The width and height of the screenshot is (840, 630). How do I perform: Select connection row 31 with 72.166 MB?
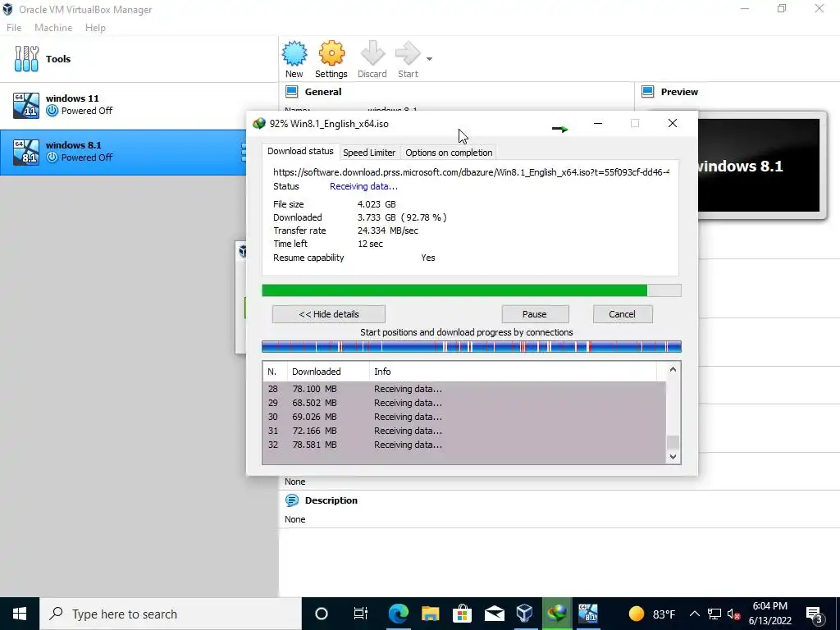click(x=464, y=431)
